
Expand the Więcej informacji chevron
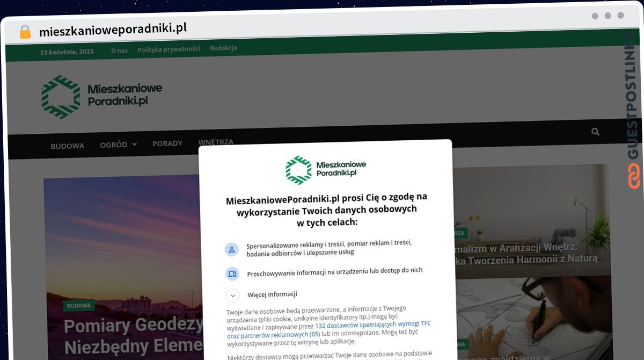(232, 296)
